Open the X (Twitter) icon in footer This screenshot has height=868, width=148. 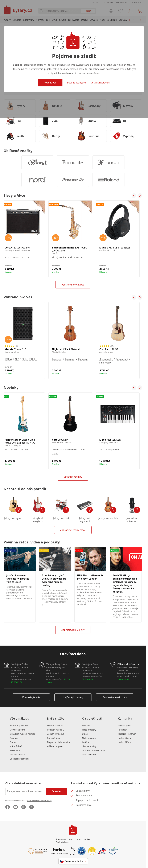click(31, 807)
